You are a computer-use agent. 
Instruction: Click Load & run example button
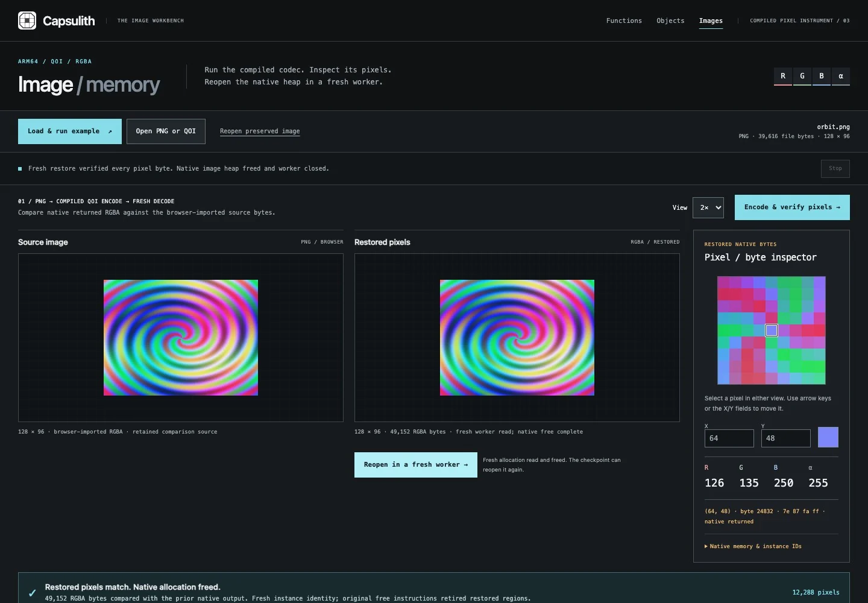click(x=70, y=131)
